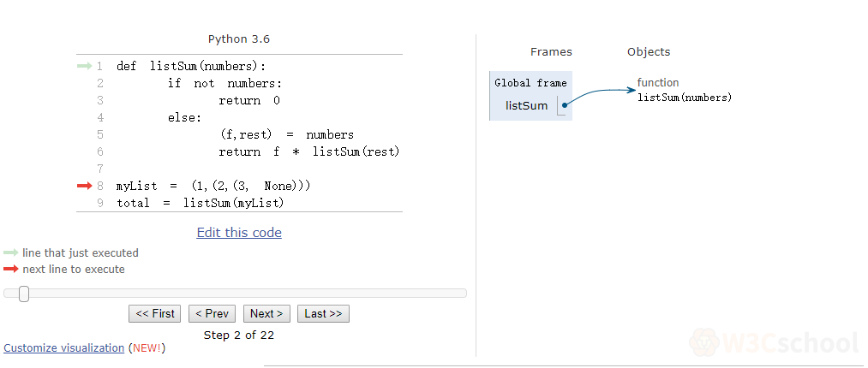This screenshot has width=868, height=368.
Task: Click the listSum pointer dot in Global frame
Action: point(565,106)
